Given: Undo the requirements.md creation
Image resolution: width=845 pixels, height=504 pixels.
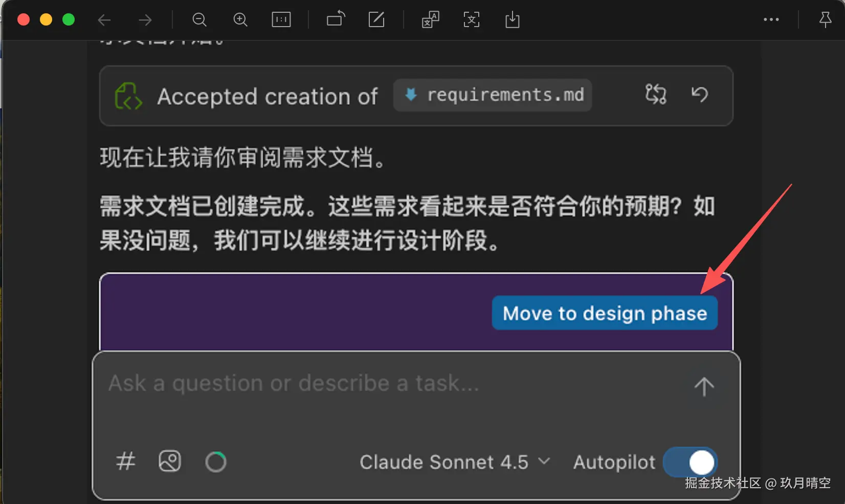Looking at the screenshot, I should 700,95.
